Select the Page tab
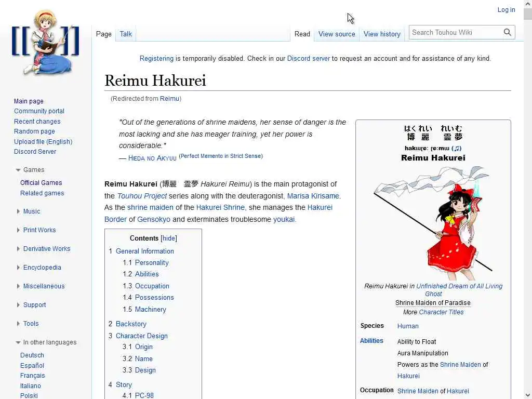 pyautogui.click(x=104, y=34)
